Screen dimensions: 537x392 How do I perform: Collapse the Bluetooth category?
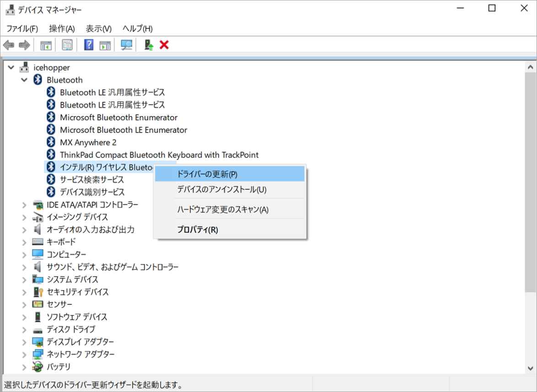[x=24, y=79]
